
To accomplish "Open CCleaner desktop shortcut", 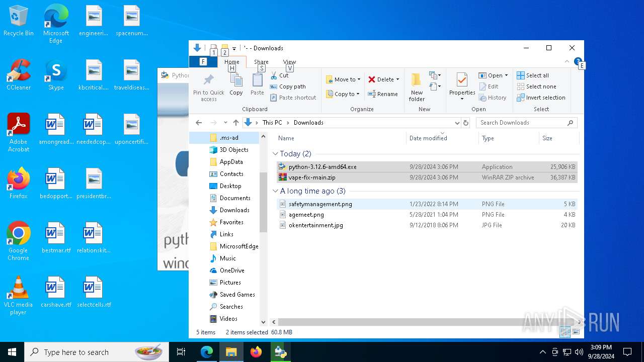I will coord(19,75).
